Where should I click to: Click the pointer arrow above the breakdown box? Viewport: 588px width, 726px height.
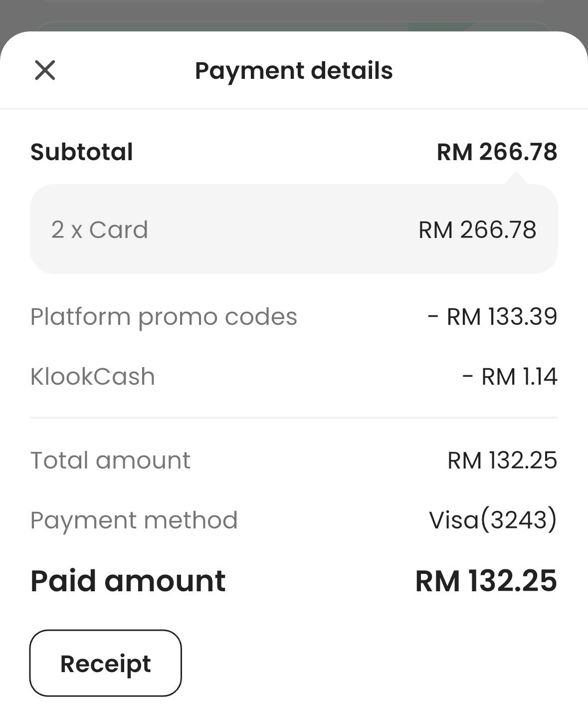[x=516, y=179]
